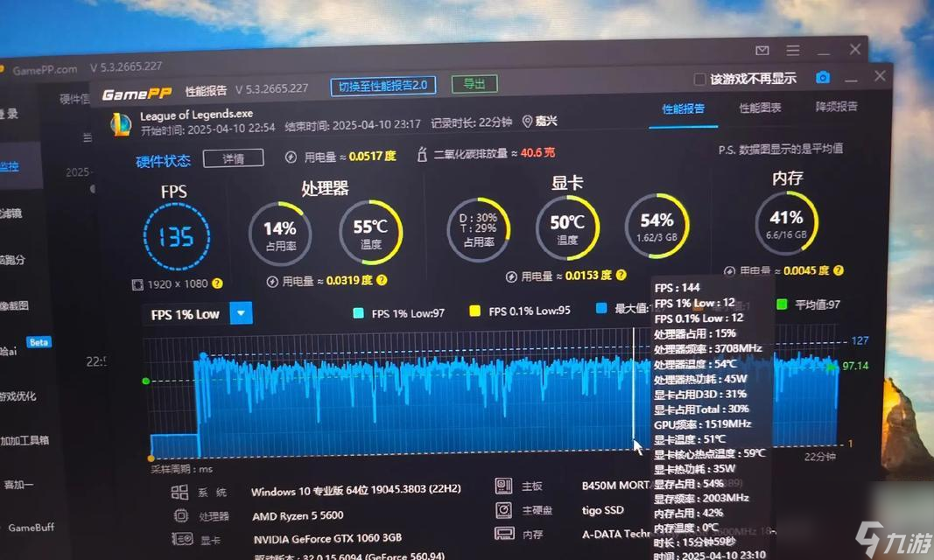Click the Windows system icon beside 系统
934x560 pixels.
(179, 492)
